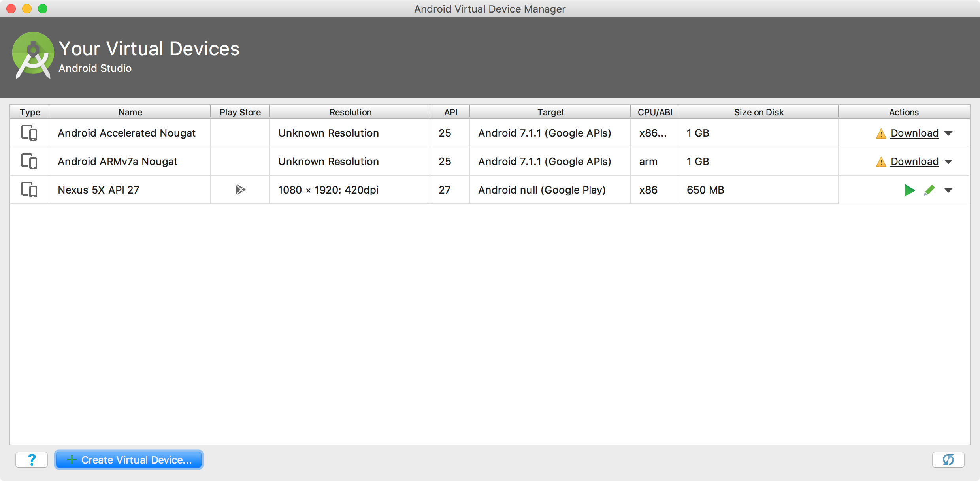Sort by the Target column header

pos(550,112)
